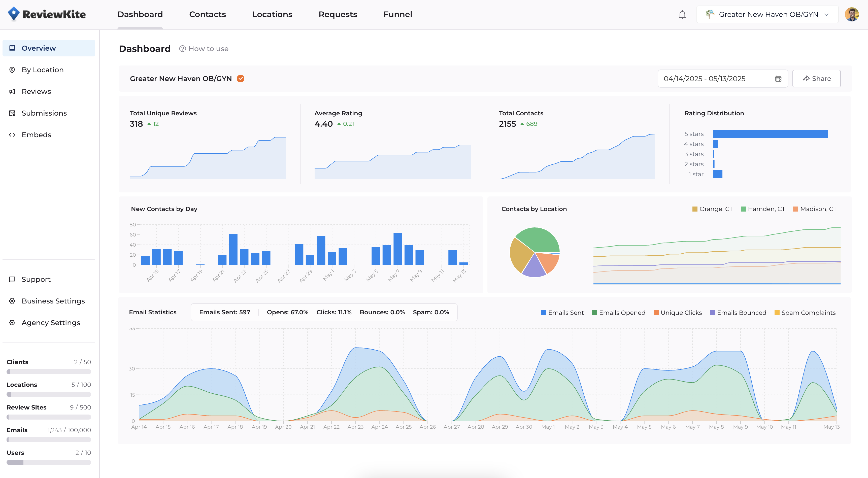Click the Submissions envelope icon
The height and width of the screenshot is (478, 868).
pos(12,113)
